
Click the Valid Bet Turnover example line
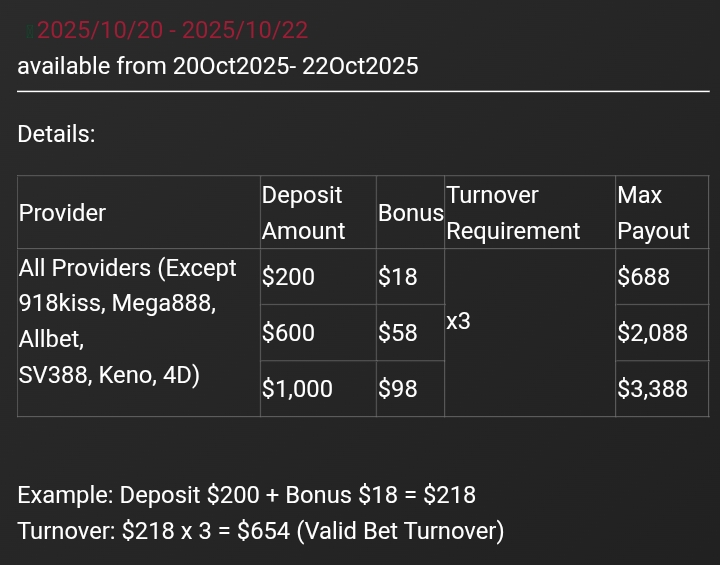pyautogui.click(x=260, y=531)
